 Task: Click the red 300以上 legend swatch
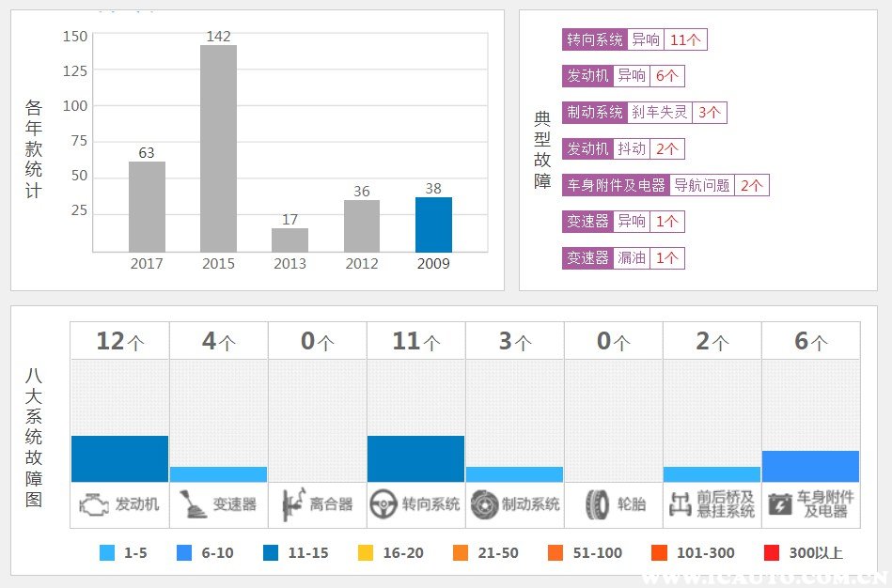pyautogui.click(x=772, y=553)
